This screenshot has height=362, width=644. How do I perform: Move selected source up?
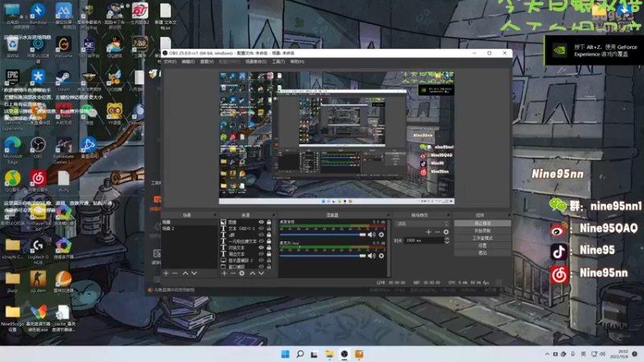coord(253,273)
